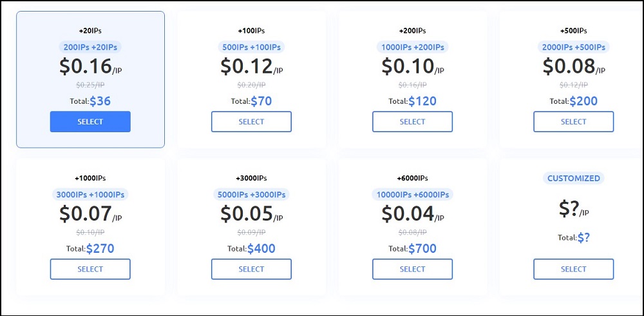The height and width of the screenshot is (316, 644).
Task: Pick the $200 total plan SELECT button
Action: point(573,121)
